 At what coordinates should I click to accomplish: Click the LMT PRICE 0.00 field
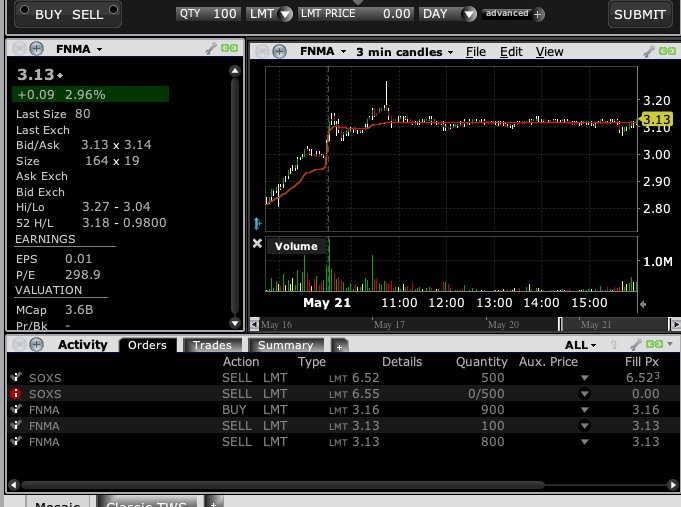tap(356, 14)
